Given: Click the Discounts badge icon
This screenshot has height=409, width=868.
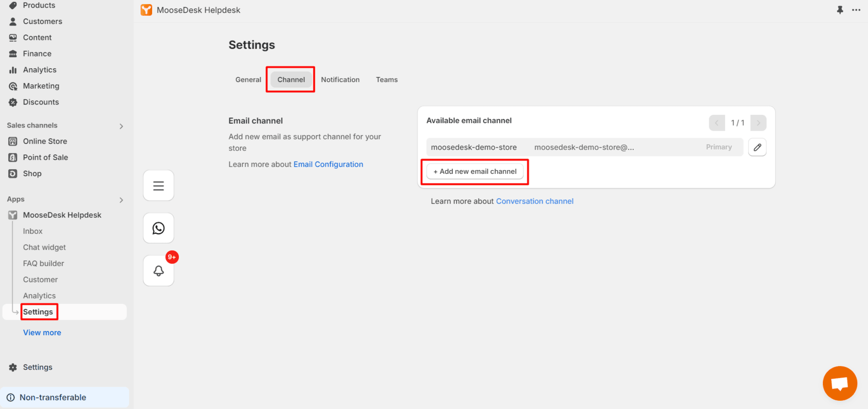Looking at the screenshot, I should [x=13, y=102].
